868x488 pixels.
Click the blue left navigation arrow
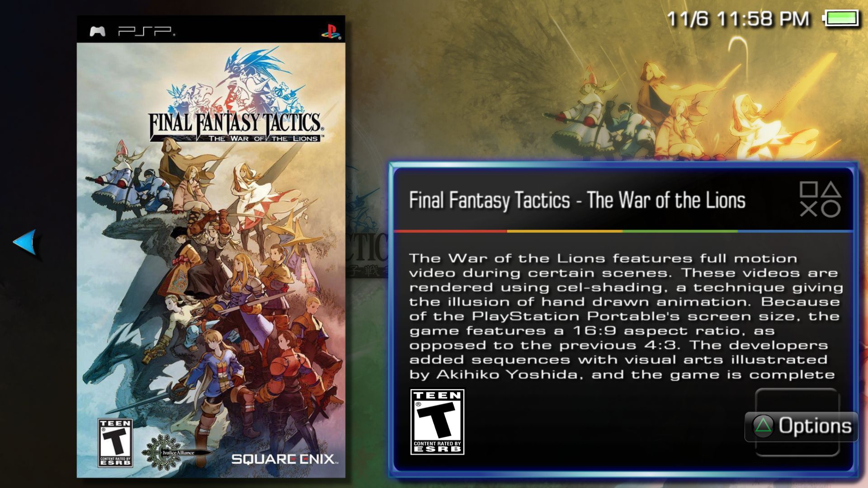pos(25,242)
